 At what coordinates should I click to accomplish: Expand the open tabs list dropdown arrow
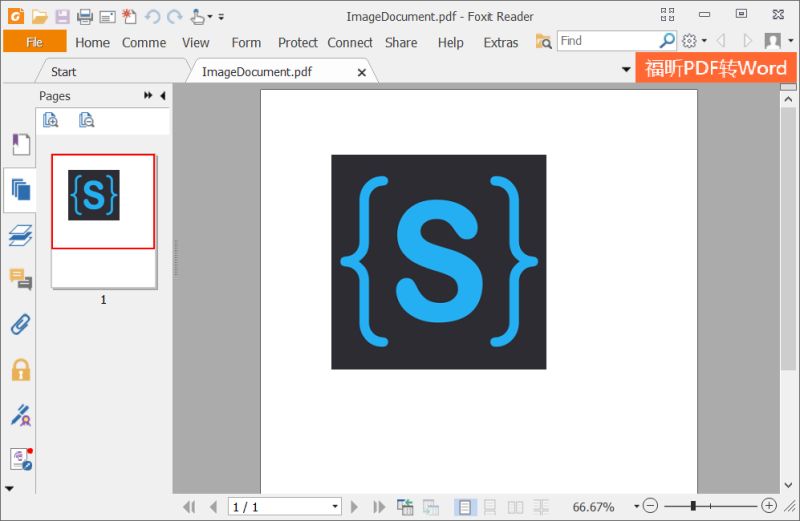626,69
